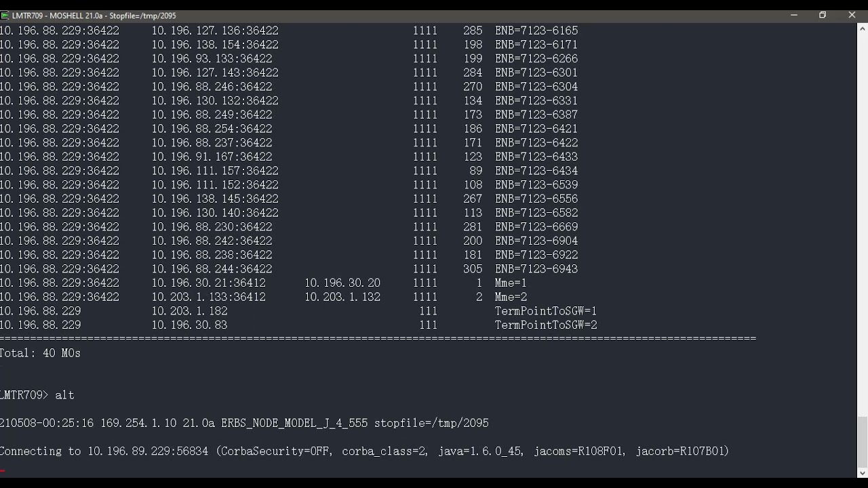Minimize the MOSHELL window

(x=793, y=15)
